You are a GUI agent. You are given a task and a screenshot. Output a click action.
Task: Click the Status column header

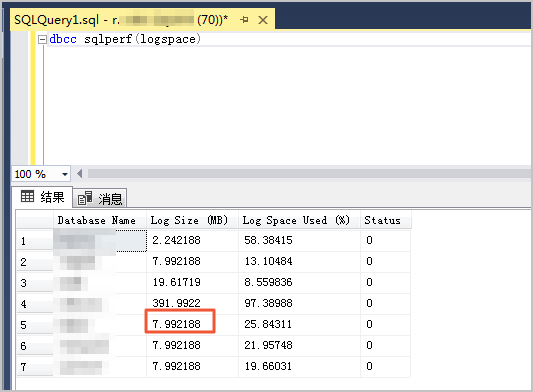[385, 220]
